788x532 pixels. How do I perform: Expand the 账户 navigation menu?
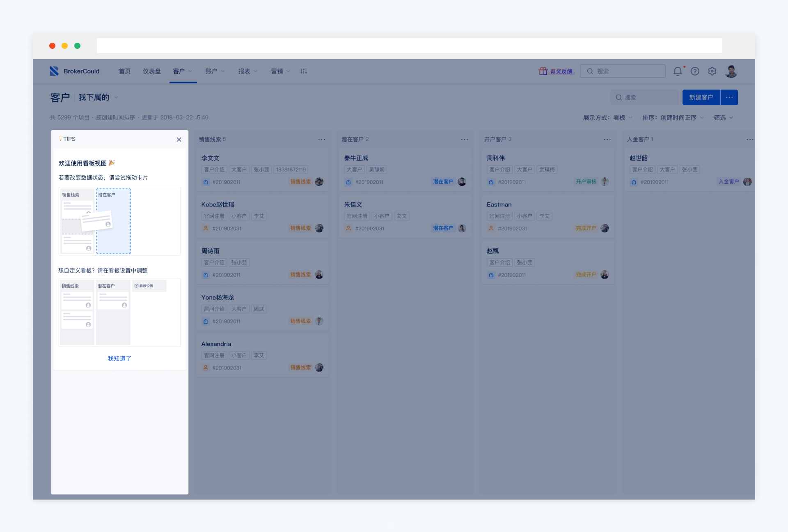tap(215, 71)
